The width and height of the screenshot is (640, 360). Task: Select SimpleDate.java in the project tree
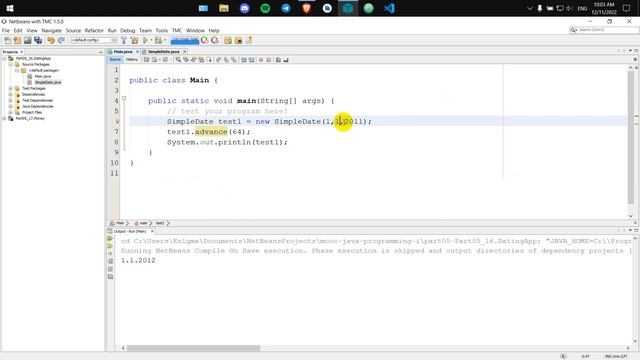pos(48,82)
